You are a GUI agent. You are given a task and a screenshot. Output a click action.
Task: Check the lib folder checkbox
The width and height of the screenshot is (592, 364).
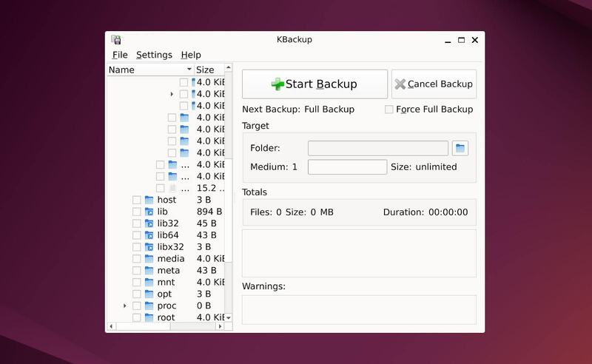(137, 212)
